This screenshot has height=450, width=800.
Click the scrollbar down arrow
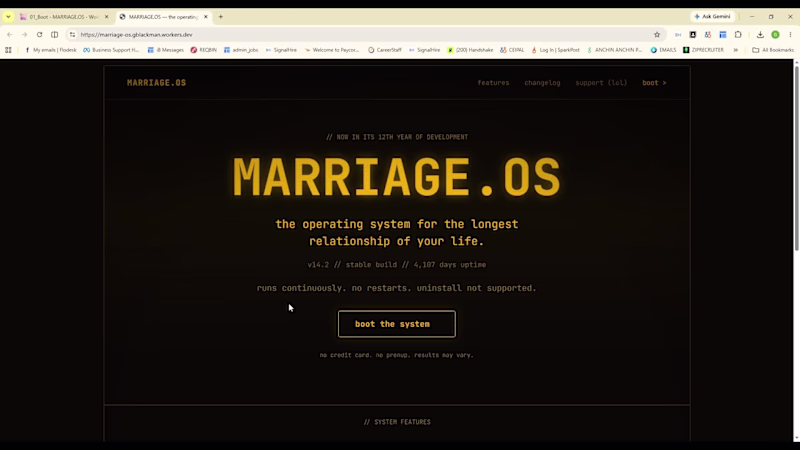pyautogui.click(x=796, y=438)
